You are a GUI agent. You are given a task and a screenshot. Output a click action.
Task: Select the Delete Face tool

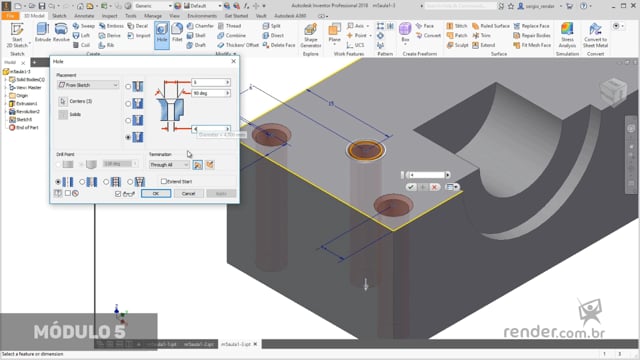pyautogui.click(x=279, y=45)
